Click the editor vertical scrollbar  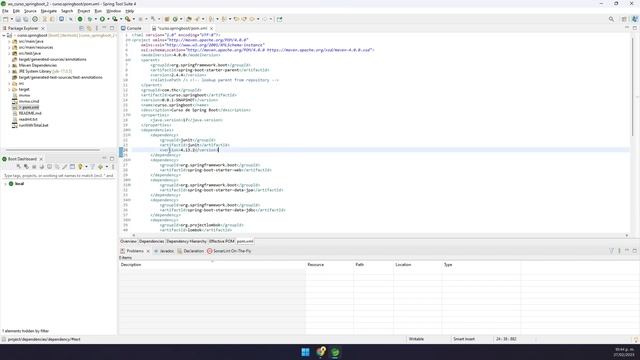[633, 86]
